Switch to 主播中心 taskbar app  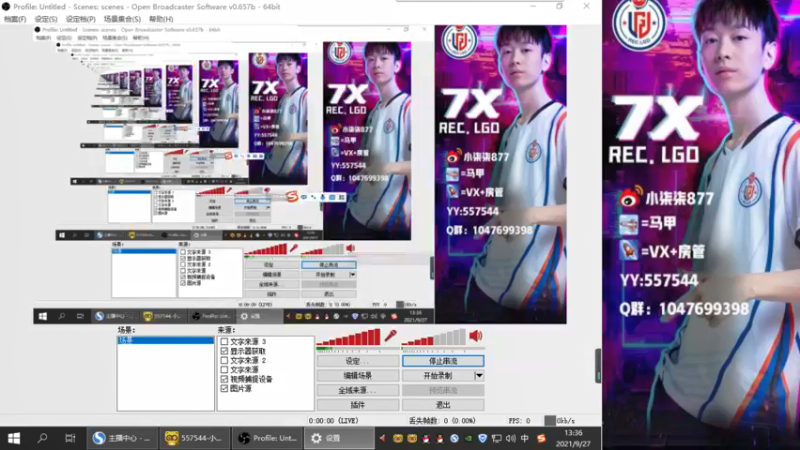point(122,438)
